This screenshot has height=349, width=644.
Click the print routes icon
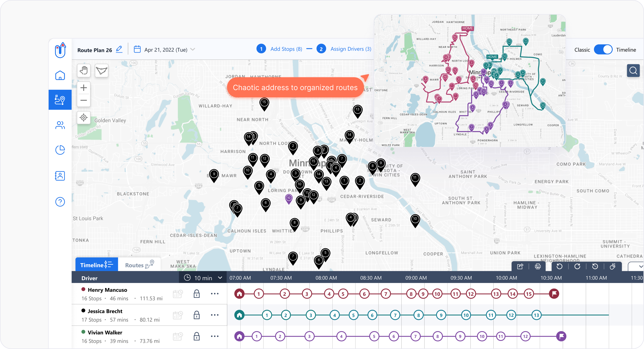538,266
